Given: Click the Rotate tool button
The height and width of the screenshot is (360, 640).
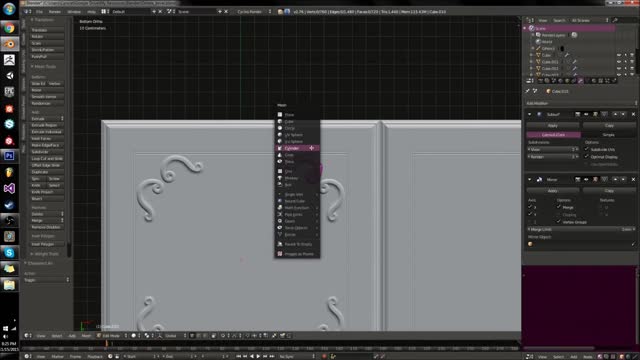Looking at the screenshot, I should click(47, 36).
